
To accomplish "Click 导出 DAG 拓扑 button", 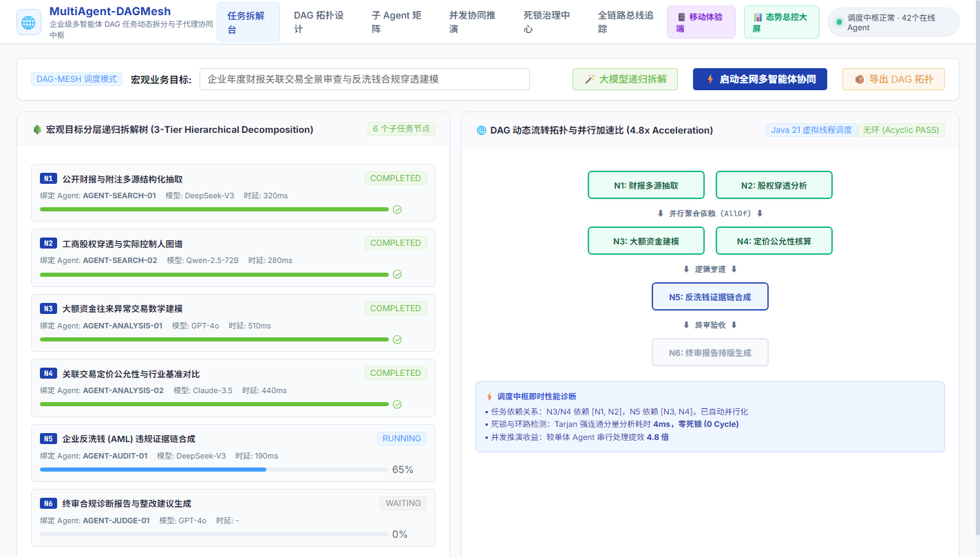I will [893, 79].
